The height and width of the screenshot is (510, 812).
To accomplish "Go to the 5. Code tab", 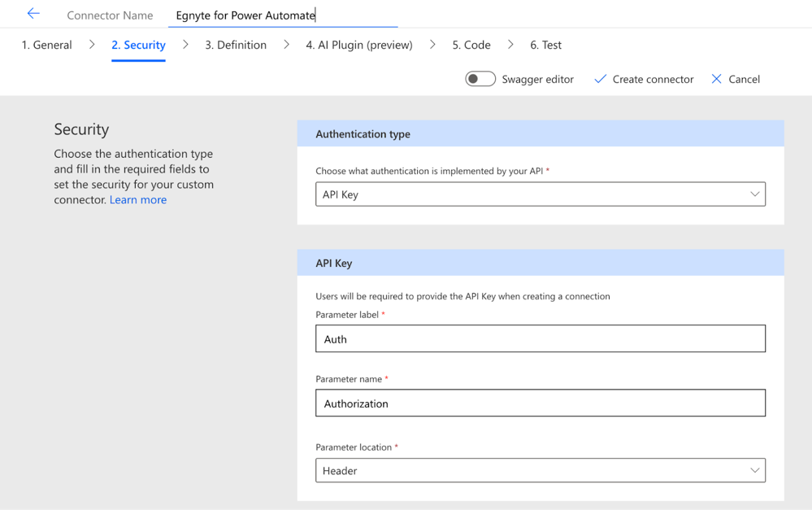I will tap(471, 45).
